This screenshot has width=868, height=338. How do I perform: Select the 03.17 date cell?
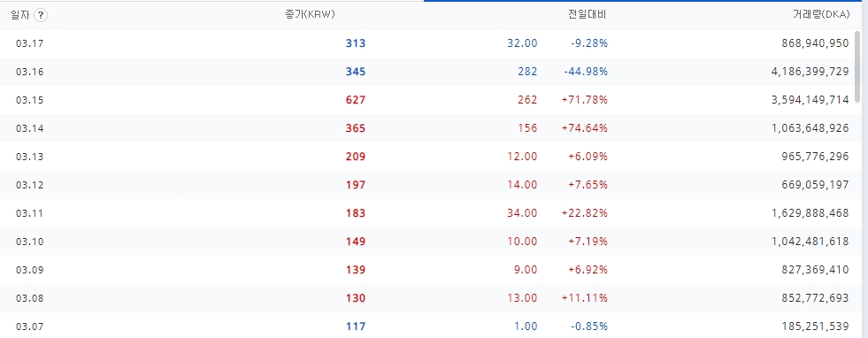point(30,43)
